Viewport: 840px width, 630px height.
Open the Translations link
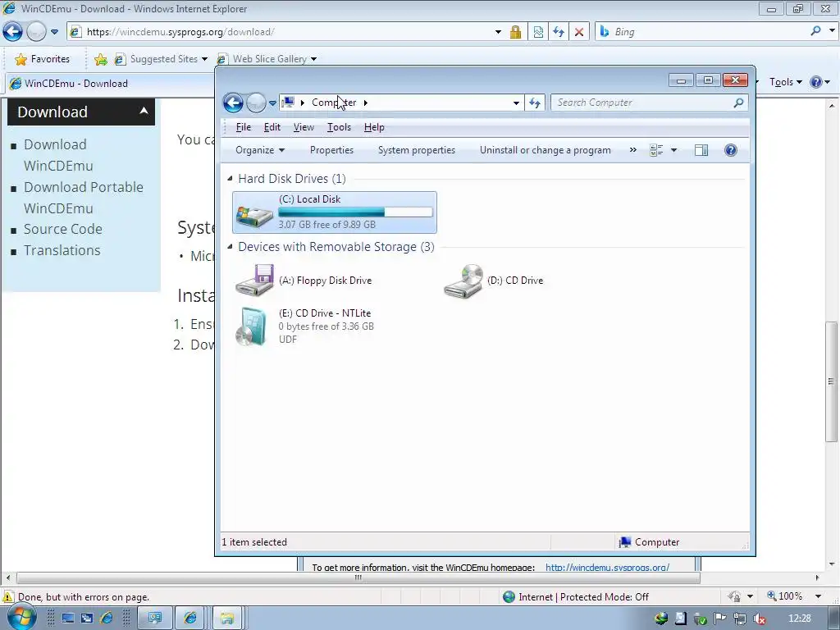coord(62,250)
